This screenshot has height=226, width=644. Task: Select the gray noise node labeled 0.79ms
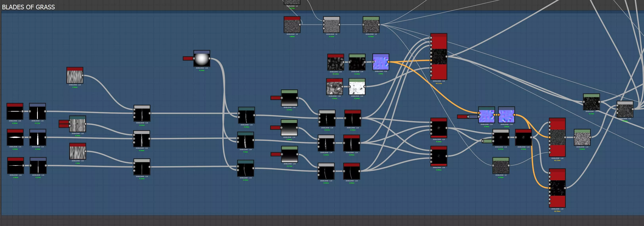(x=501, y=166)
